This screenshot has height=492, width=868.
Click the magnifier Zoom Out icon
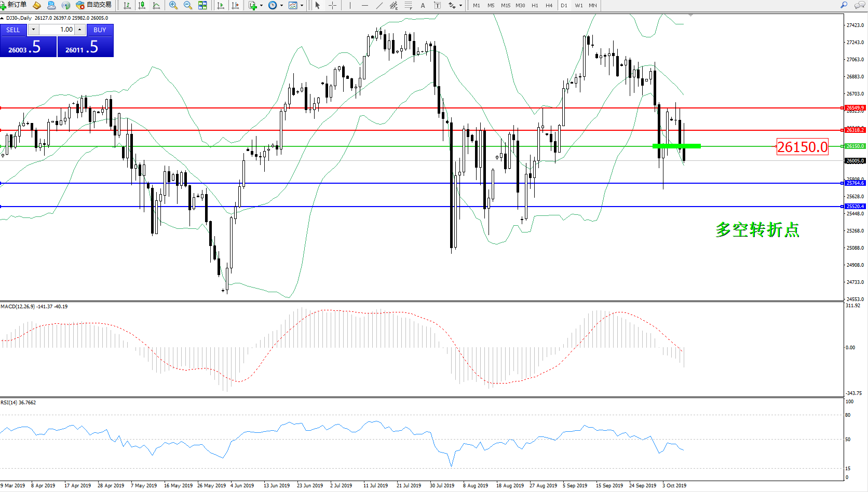188,5
